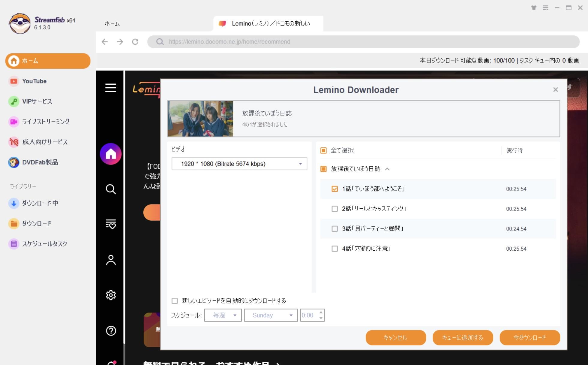Decrease schedule time with down arrow

click(321, 318)
